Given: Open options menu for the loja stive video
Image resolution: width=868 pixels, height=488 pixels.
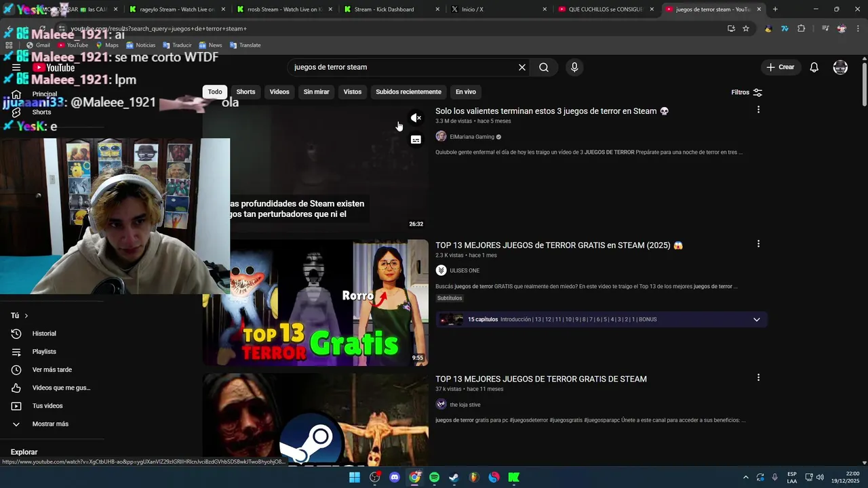Looking at the screenshot, I should 758,378.
